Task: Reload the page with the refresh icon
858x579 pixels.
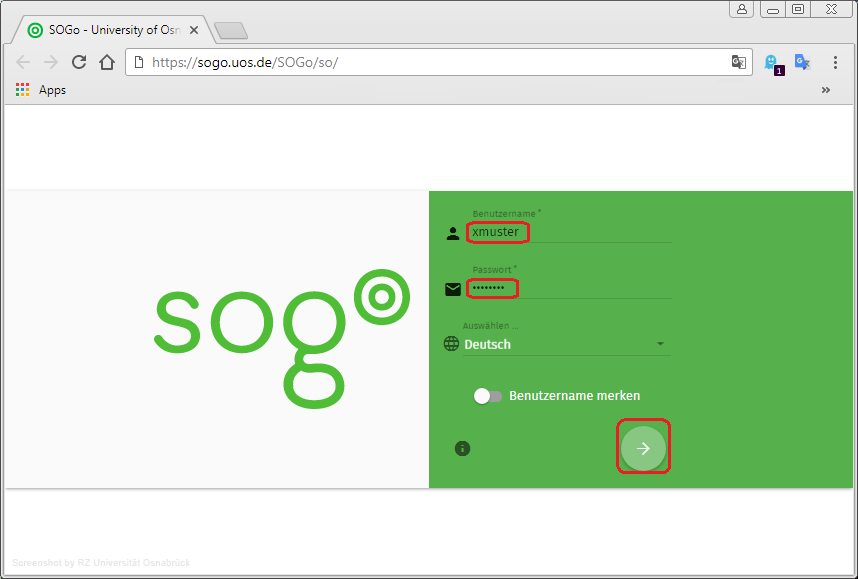Action: coord(79,62)
